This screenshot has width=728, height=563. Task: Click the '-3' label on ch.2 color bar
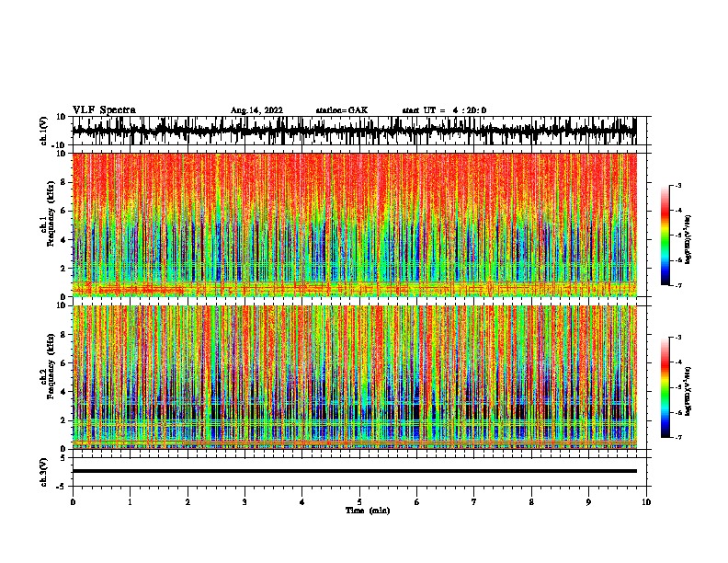click(x=677, y=338)
